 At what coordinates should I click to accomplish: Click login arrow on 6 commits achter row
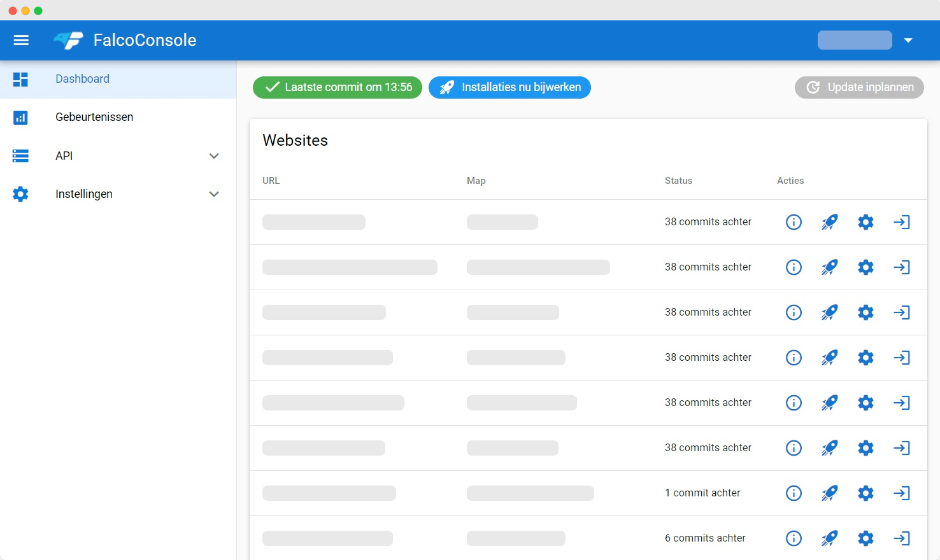click(x=902, y=538)
